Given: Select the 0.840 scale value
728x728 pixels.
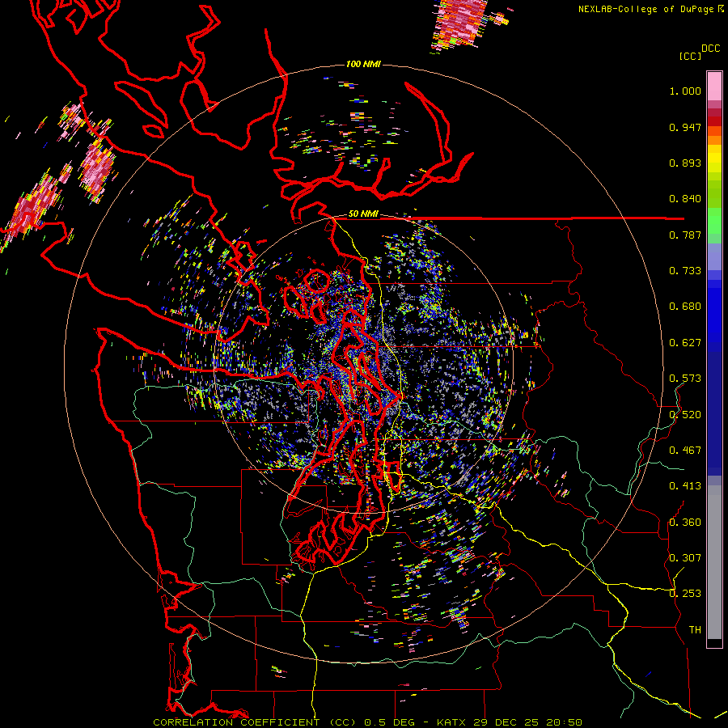Looking at the screenshot, I should (685, 199).
